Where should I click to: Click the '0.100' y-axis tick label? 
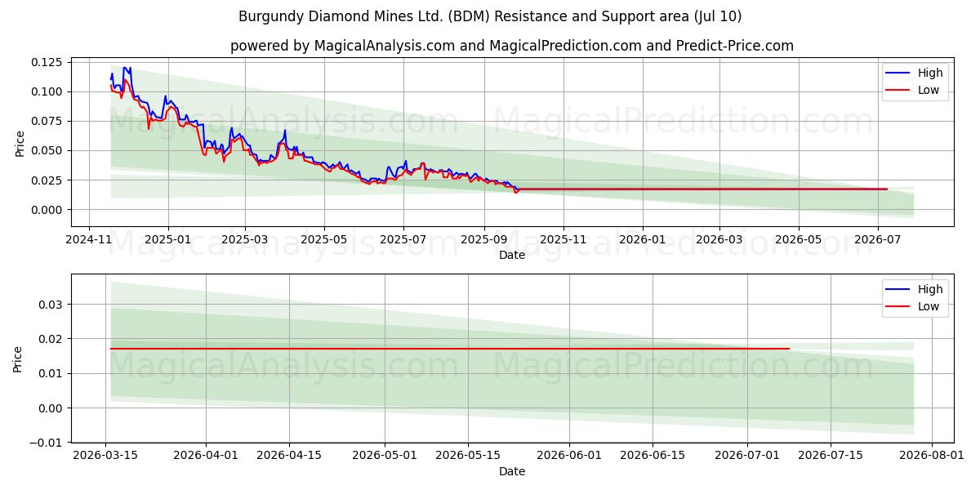coord(47,91)
